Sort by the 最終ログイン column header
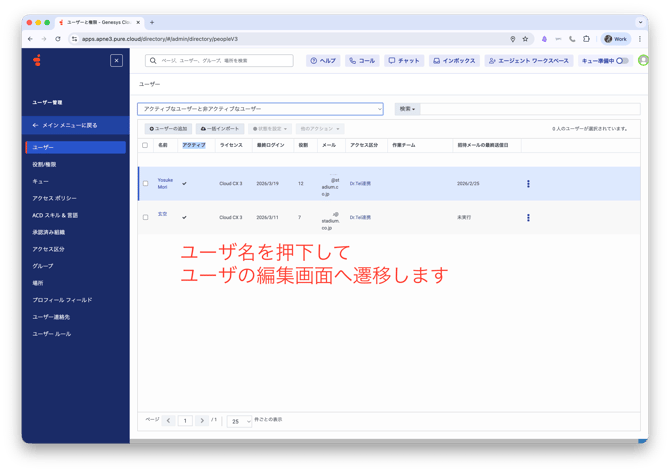 pyautogui.click(x=270, y=145)
